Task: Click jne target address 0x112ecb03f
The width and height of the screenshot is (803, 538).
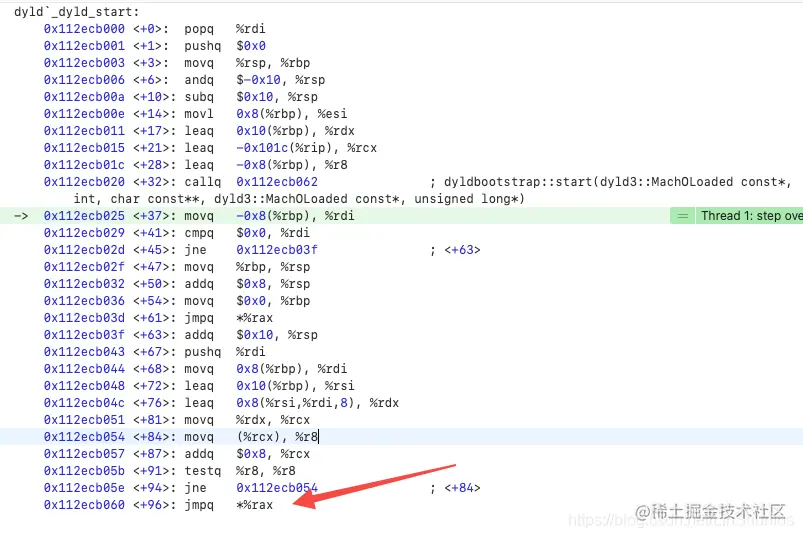Action: click(277, 250)
